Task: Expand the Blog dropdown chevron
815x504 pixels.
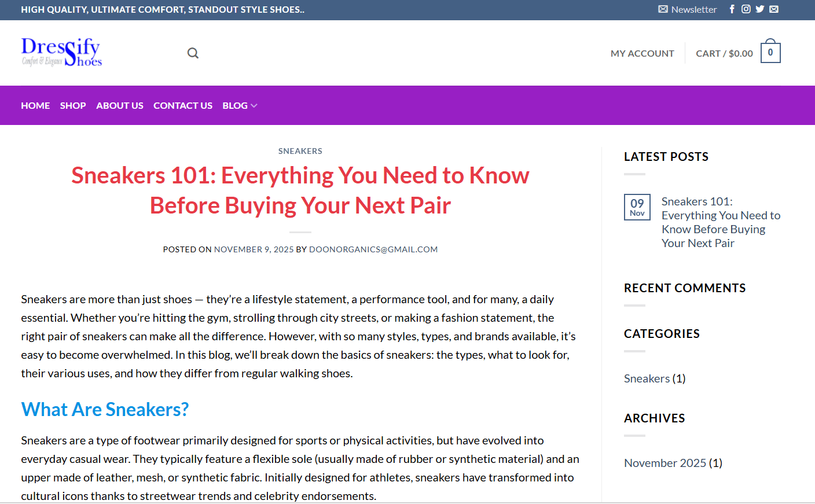Action: (254, 106)
